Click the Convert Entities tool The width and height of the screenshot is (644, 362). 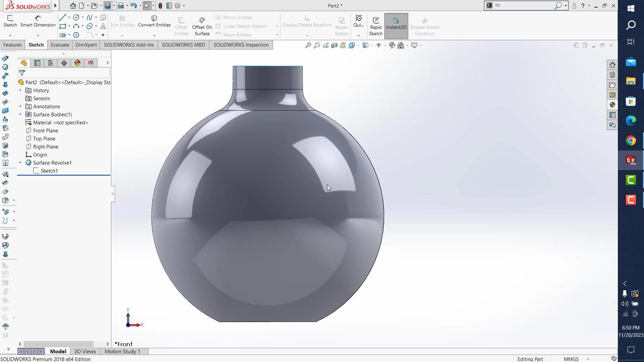click(154, 21)
